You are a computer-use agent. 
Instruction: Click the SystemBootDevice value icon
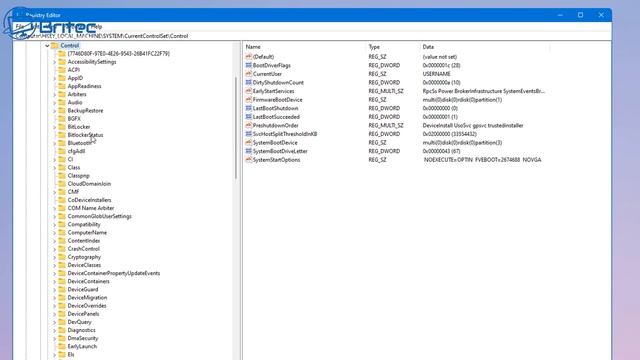pyautogui.click(x=249, y=142)
